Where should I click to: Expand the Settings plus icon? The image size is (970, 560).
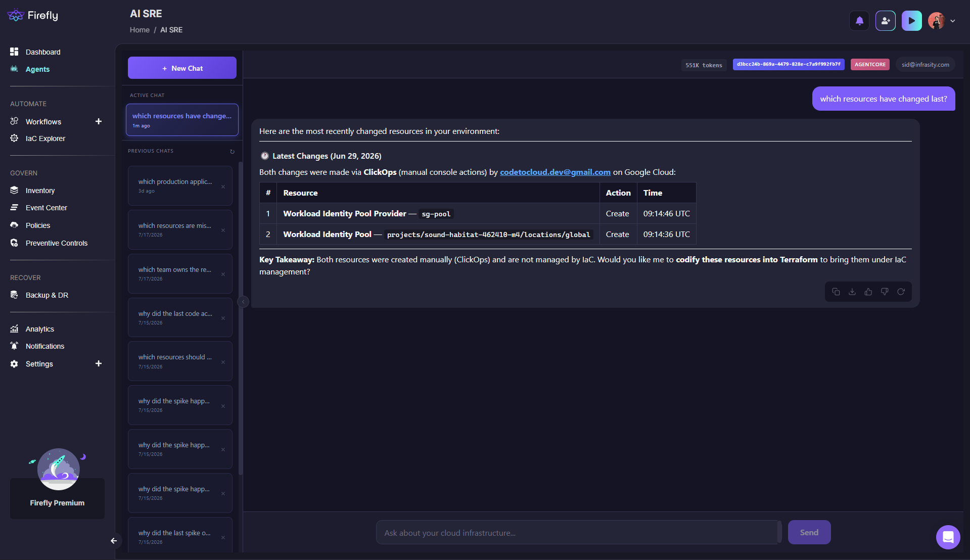click(x=99, y=363)
